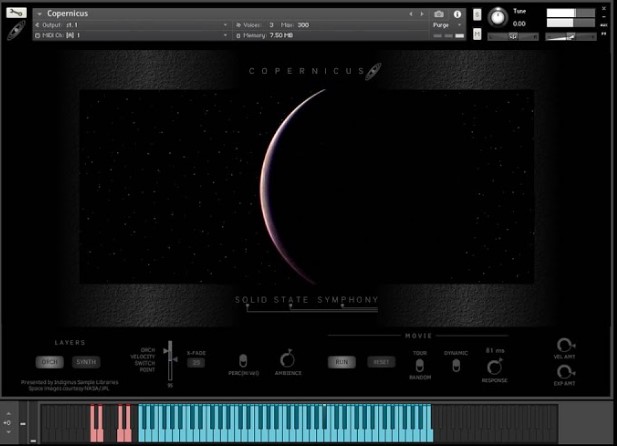617x446 pixels.
Task: Click first pink keyswitch key on keyboard
Action: click(93, 435)
